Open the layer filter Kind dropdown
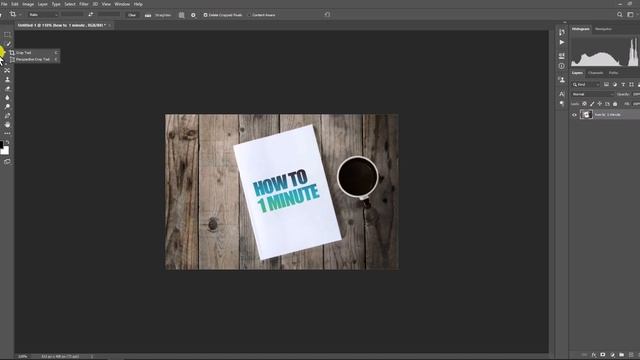640x360 pixels. pos(586,84)
